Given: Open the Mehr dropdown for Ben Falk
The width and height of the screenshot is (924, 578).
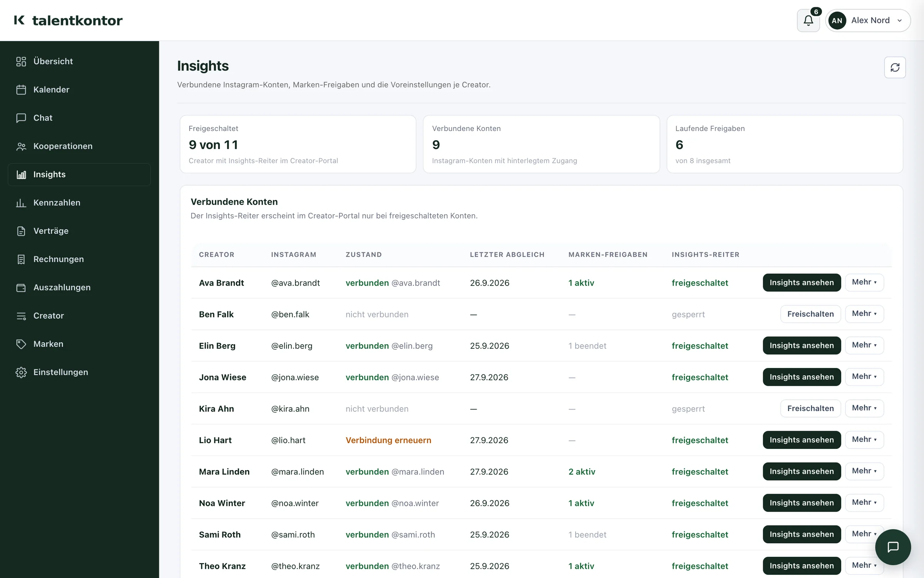Looking at the screenshot, I should (864, 314).
